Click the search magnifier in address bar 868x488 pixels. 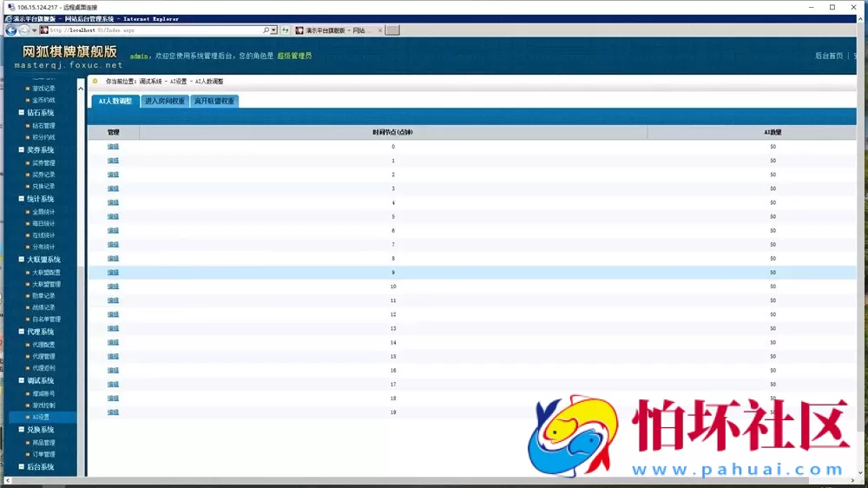point(266,30)
